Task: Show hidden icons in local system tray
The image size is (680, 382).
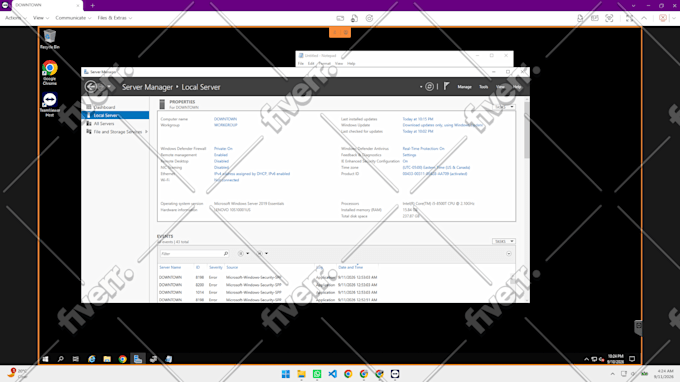Action: click(x=612, y=374)
